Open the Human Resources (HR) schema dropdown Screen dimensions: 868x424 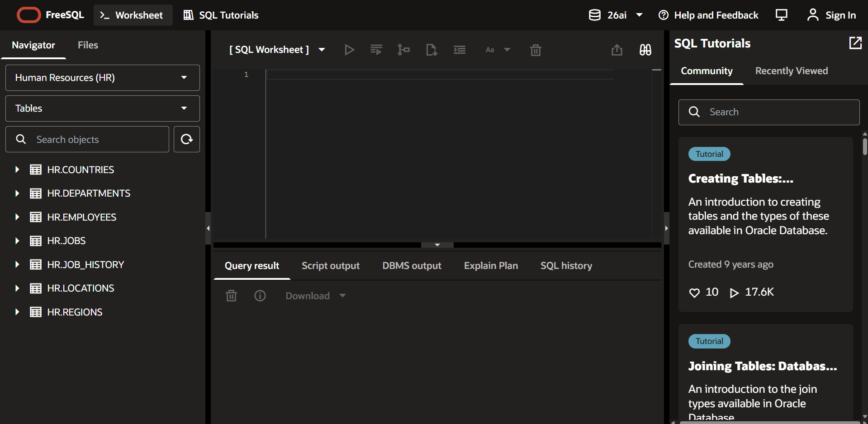click(103, 78)
